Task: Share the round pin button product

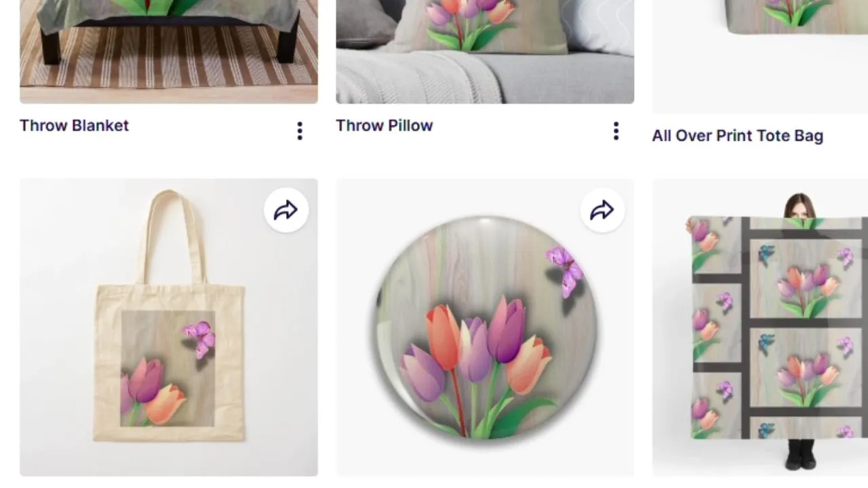Action: [x=602, y=210]
